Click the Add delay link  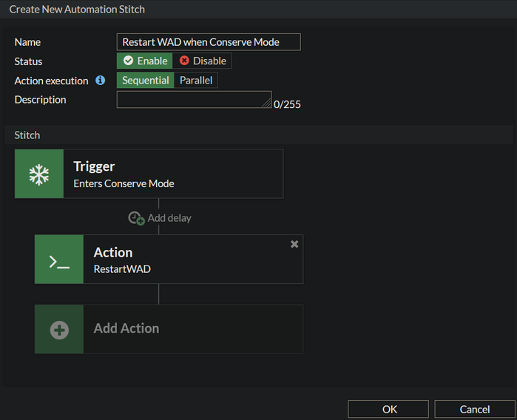click(169, 218)
